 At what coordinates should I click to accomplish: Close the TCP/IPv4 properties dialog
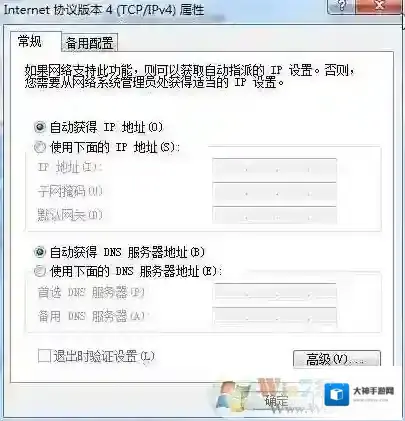(x=379, y=6)
